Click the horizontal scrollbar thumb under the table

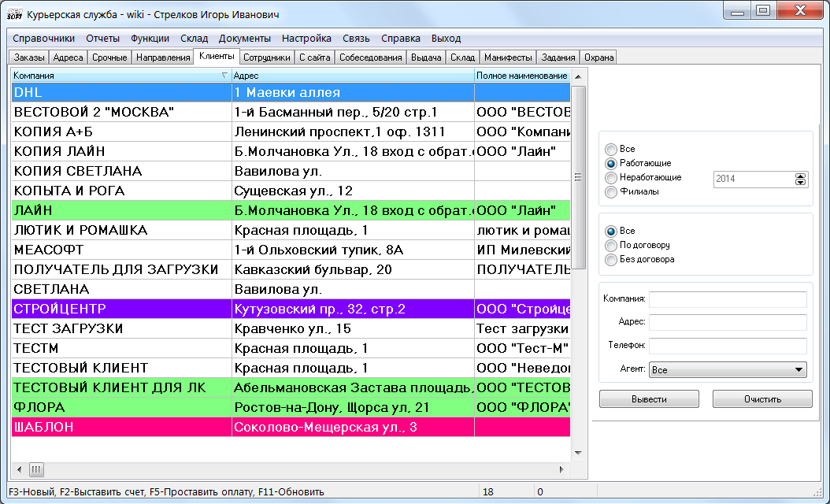point(36,469)
